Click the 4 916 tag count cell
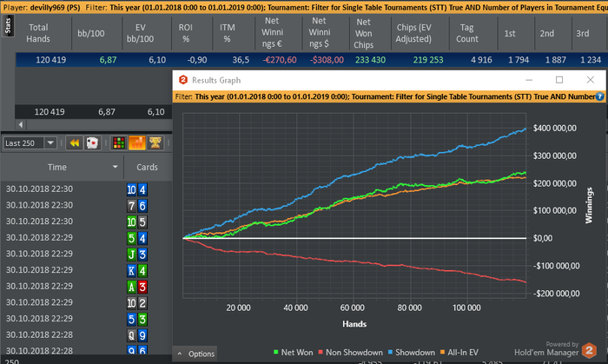 [x=481, y=60]
